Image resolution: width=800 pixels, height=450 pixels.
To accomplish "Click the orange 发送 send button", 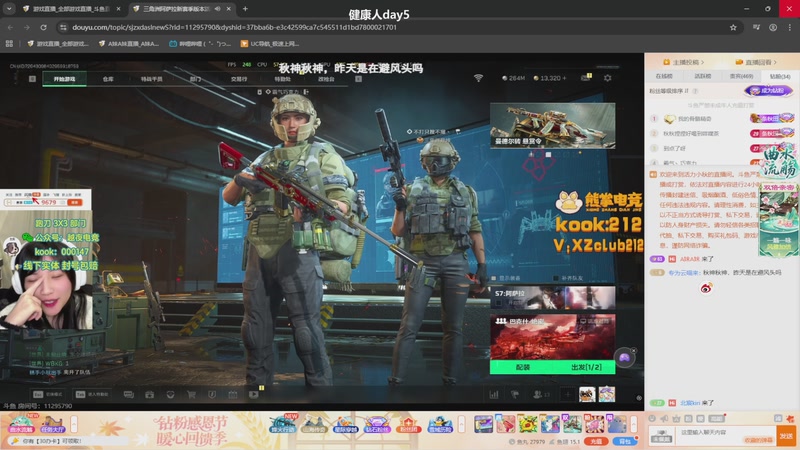I will pos(786,435).
